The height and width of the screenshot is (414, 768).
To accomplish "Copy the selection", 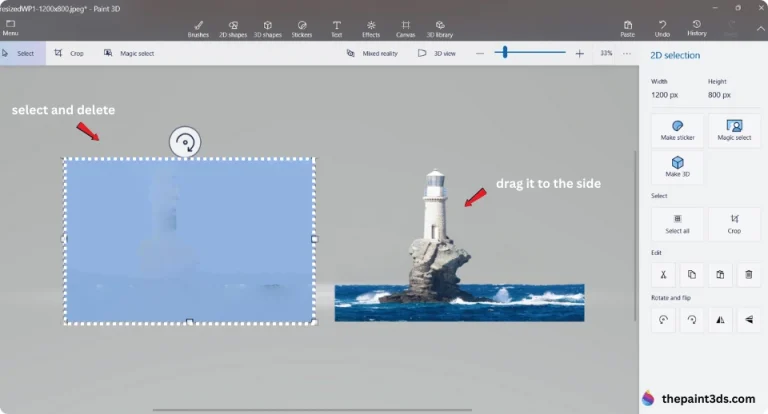I will click(692, 274).
